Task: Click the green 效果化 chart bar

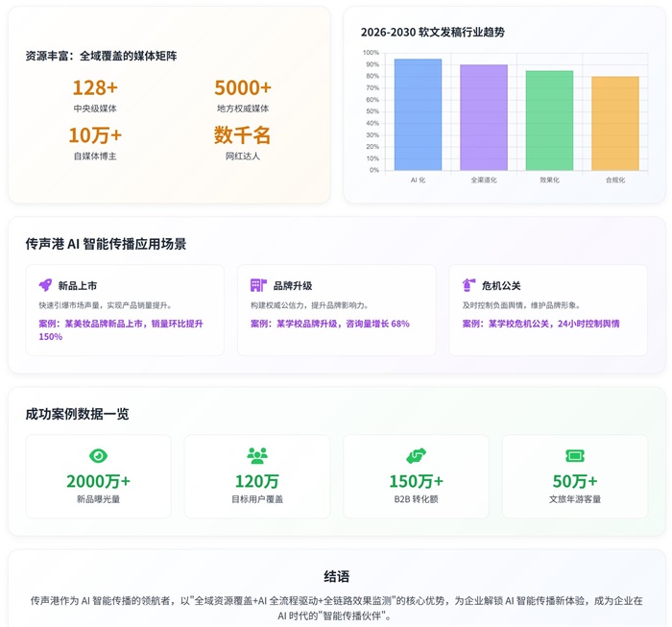Action: 549,120
